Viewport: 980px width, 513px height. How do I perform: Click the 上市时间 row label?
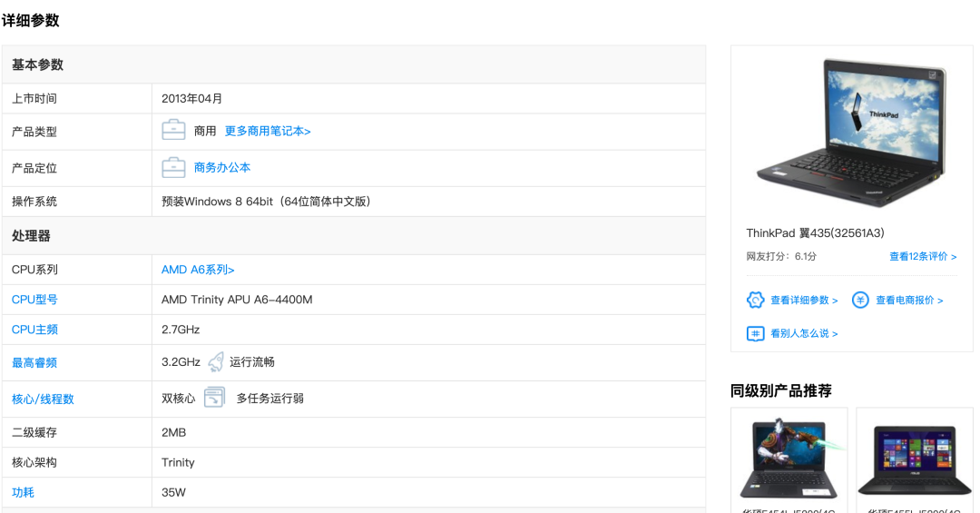[34, 98]
